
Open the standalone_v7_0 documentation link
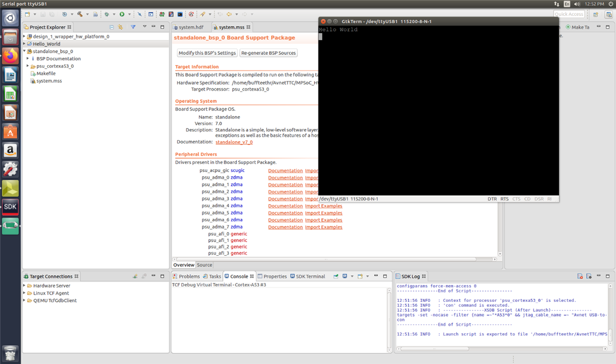click(234, 142)
